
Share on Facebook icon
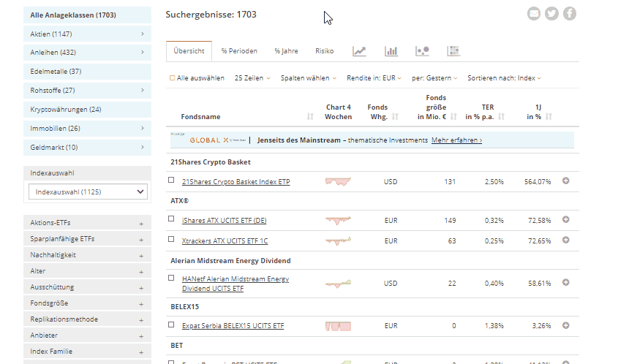point(569,13)
